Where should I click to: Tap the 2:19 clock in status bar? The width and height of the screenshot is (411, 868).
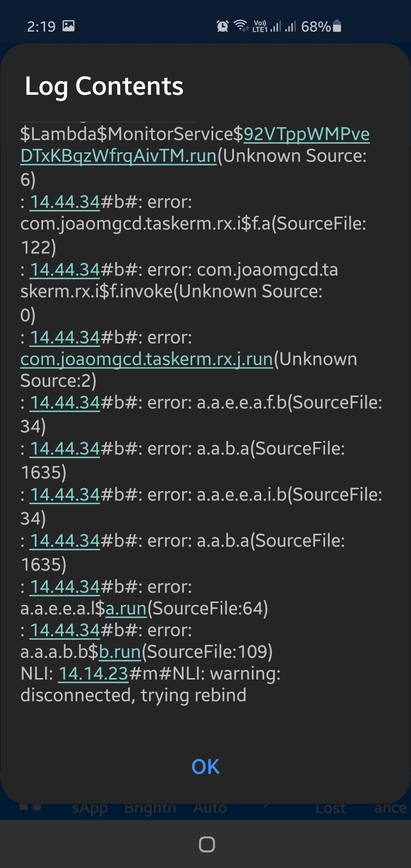coord(41,27)
